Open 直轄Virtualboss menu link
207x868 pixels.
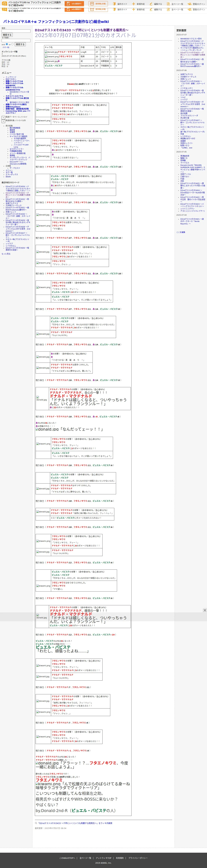13,107
